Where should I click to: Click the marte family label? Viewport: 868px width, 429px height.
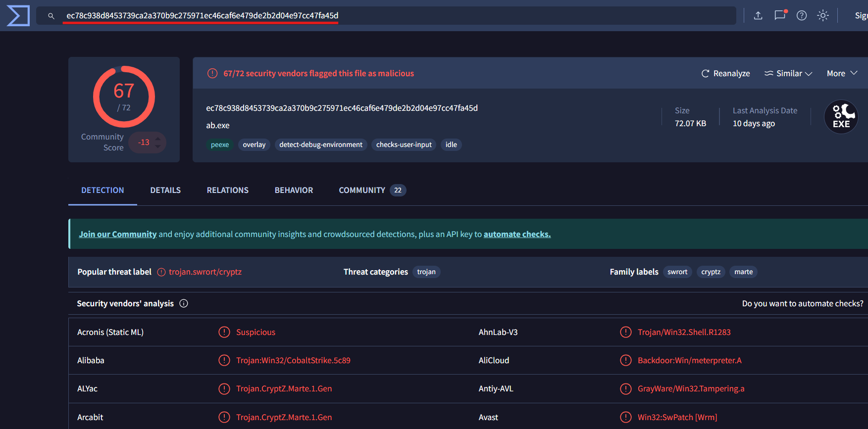[744, 272]
